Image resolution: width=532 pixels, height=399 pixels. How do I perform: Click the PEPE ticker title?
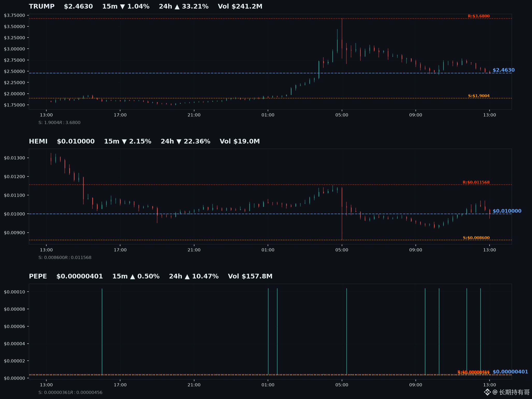tap(38, 277)
